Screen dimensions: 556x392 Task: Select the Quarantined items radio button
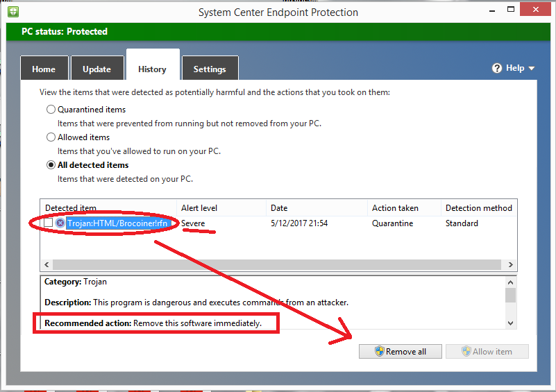click(x=51, y=109)
